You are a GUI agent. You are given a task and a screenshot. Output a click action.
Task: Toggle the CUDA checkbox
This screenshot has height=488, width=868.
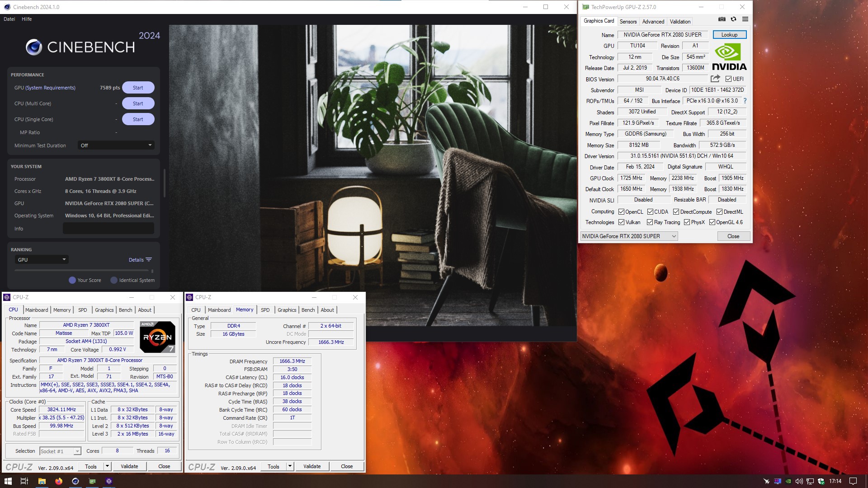[x=650, y=212]
